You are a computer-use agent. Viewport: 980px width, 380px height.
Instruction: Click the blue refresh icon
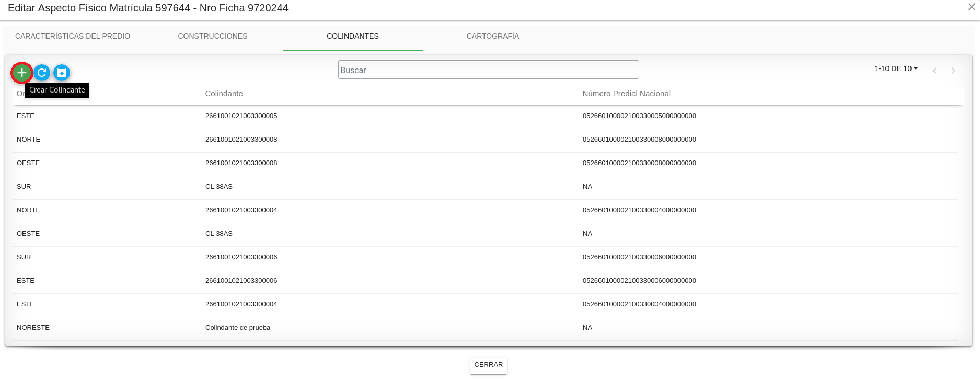pyautogui.click(x=42, y=73)
